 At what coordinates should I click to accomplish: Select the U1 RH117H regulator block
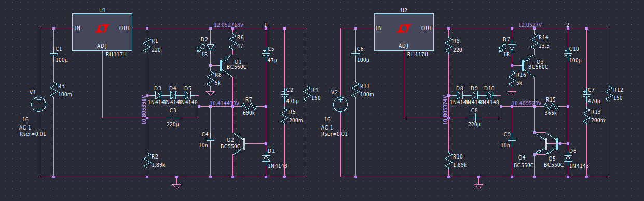(102, 32)
